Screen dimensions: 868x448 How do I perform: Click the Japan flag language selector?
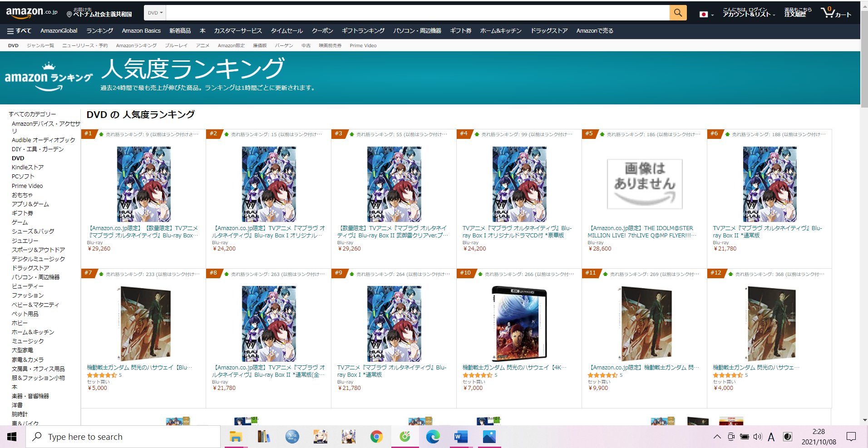pyautogui.click(x=706, y=14)
